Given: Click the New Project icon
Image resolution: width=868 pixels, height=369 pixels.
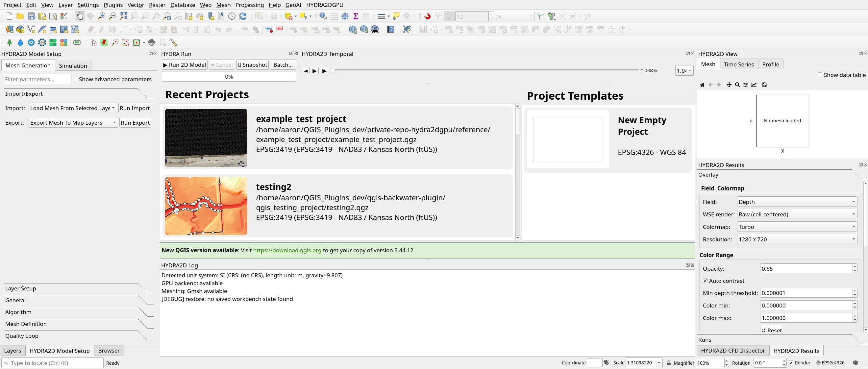Looking at the screenshot, I should pos(10,16).
